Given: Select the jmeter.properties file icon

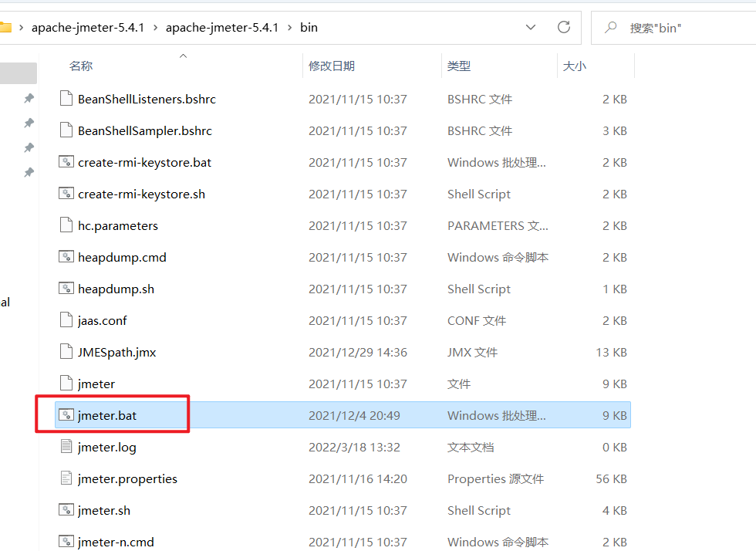Looking at the screenshot, I should [66, 478].
